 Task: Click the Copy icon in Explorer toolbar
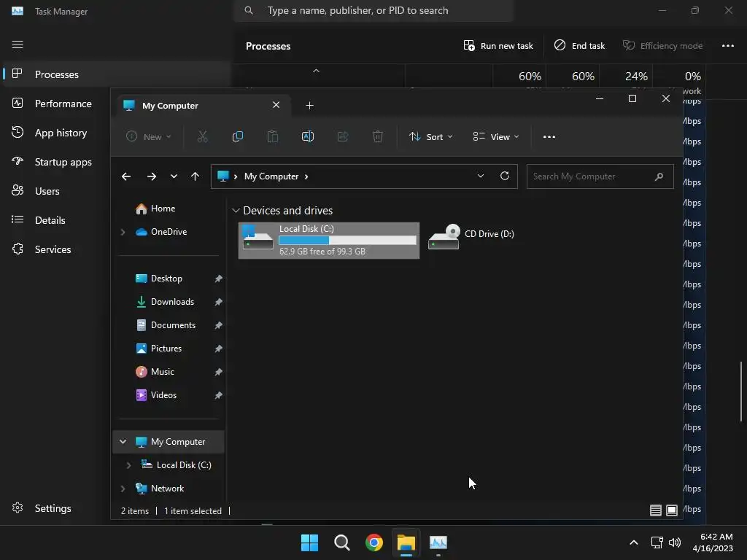point(237,136)
